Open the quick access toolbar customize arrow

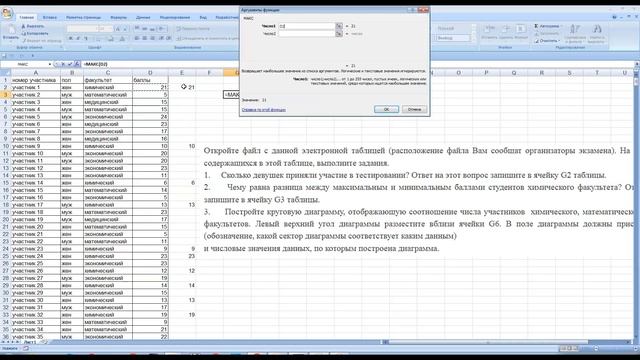pos(33,56)
